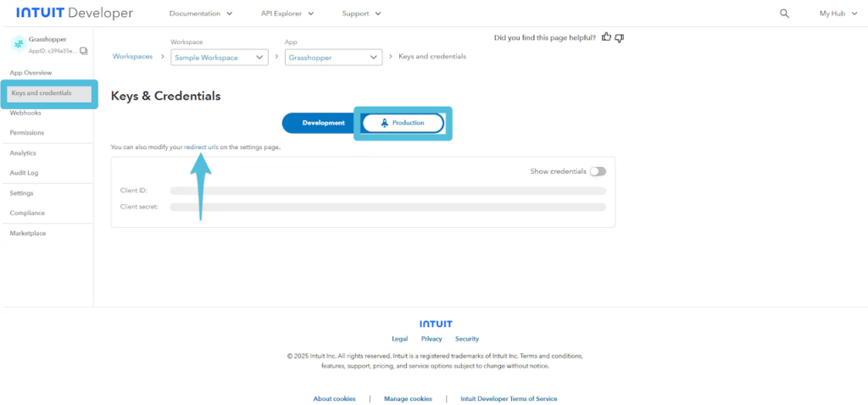Click the redirect urls link
The height and width of the screenshot is (405, 868).
click(201, 147)
